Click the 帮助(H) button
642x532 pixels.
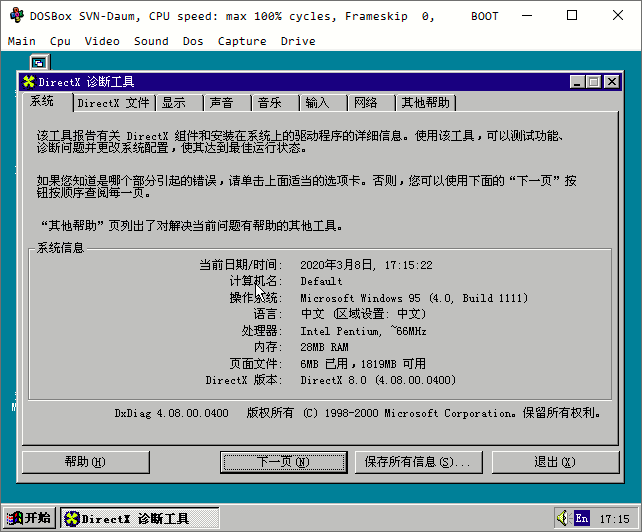click(86, 462)
